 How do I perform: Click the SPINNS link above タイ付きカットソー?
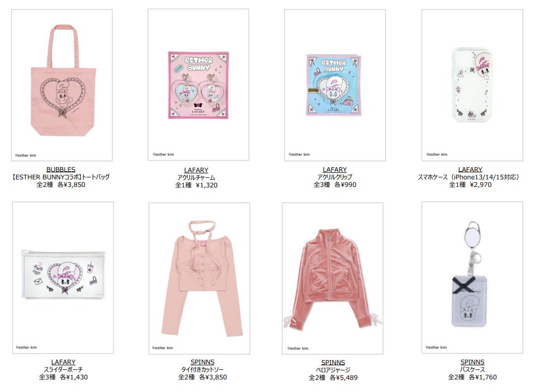pos(203,362)
